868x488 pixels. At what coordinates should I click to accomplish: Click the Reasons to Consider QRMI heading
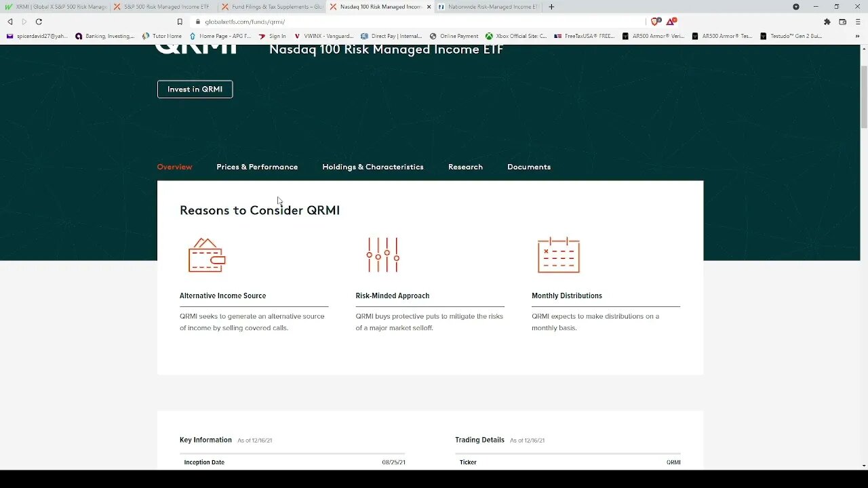pyautogui.click(x=260, y=210)
